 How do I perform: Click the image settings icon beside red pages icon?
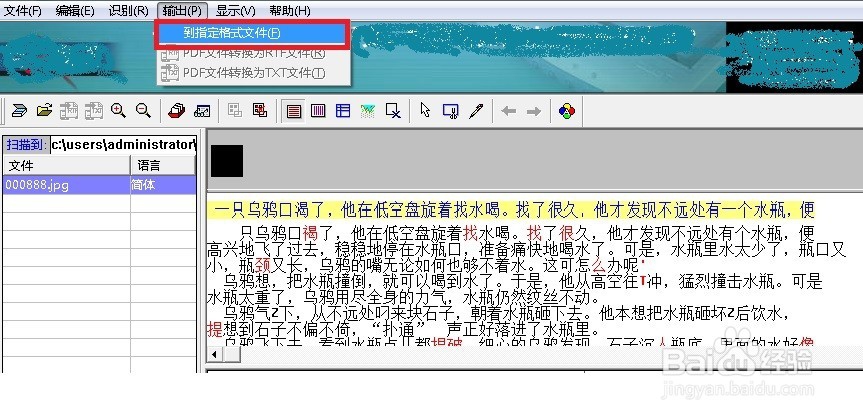click(x=202, y=111)
